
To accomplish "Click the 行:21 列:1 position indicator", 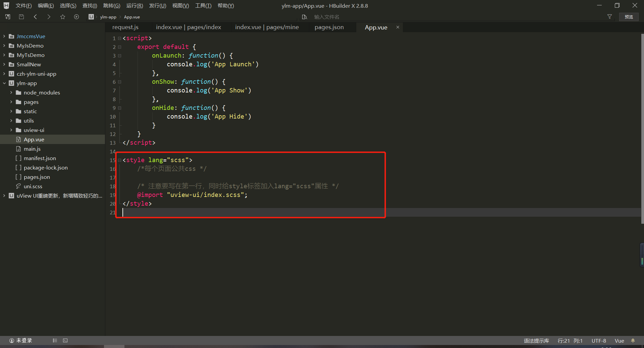I will pos(570,341).
